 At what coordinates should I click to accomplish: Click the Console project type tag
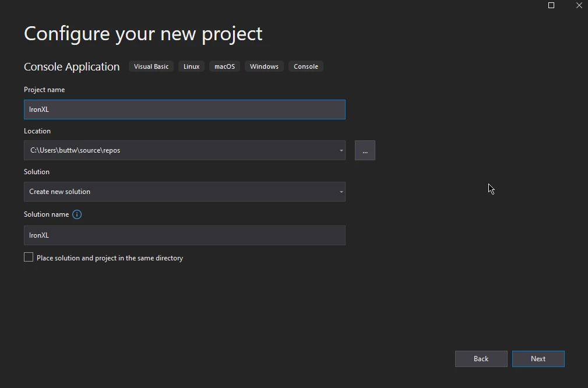(x=305, y=66)
